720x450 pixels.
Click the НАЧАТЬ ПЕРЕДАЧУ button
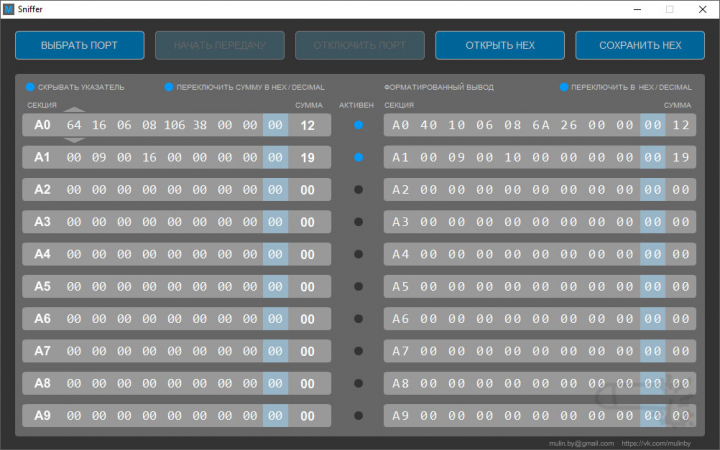(220, 45)
